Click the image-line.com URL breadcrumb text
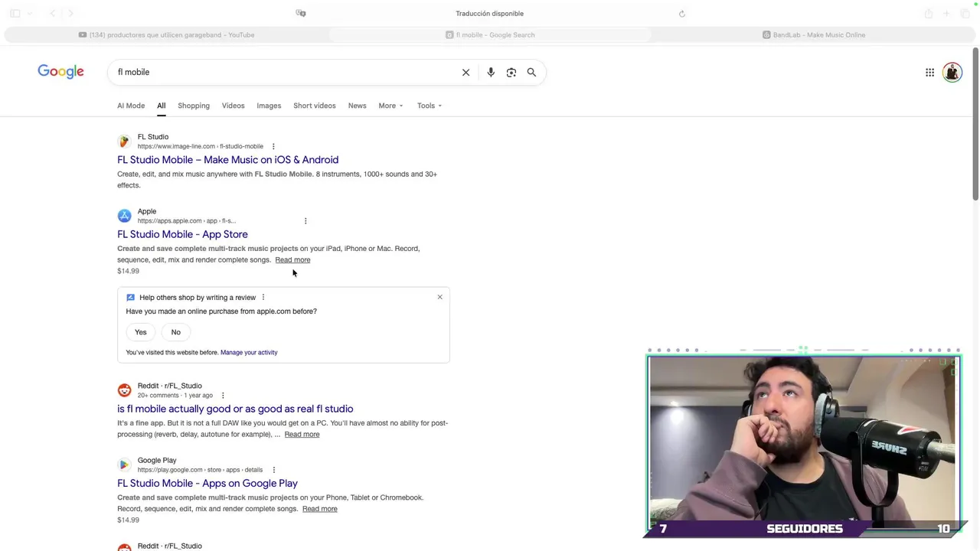The height and width of the screenshot is (551, 980). (201, 146)
